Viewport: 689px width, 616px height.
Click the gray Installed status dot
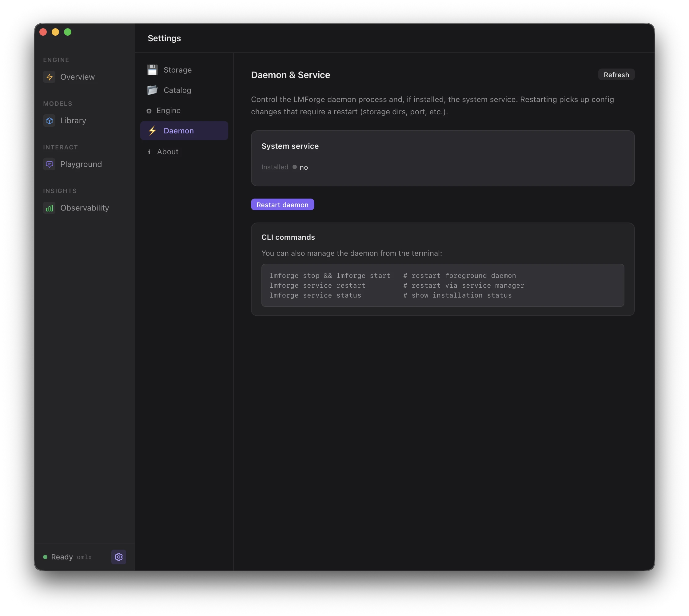click(x=294, y=167)
